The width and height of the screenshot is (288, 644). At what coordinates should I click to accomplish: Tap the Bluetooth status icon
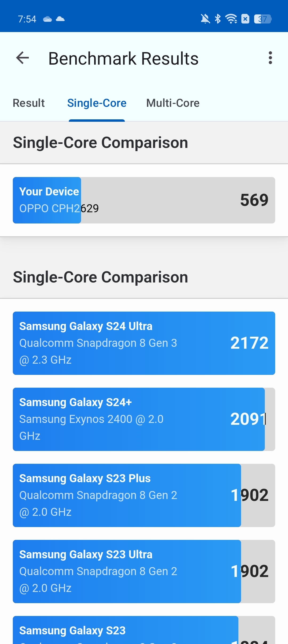(x=218, y=19)
